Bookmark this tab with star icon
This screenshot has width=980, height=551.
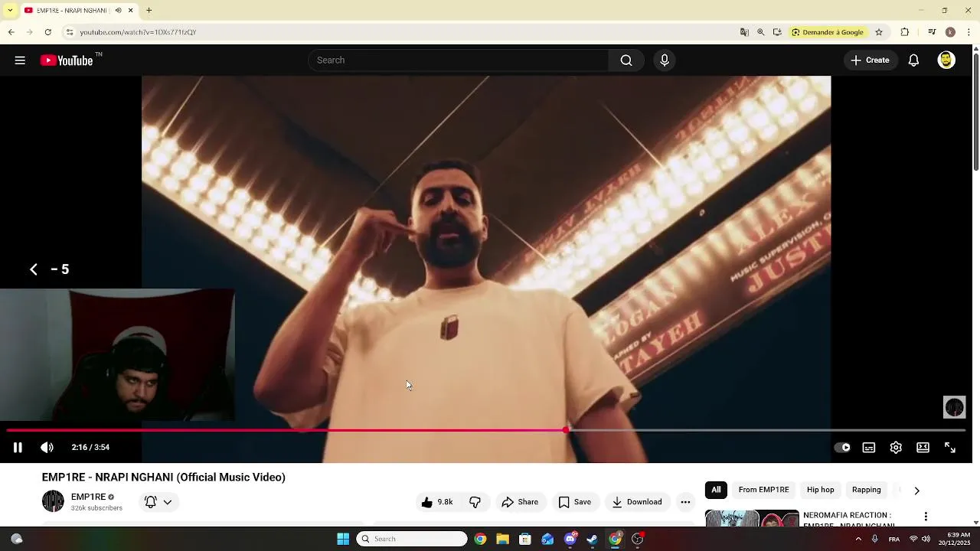tap(879, 32)
